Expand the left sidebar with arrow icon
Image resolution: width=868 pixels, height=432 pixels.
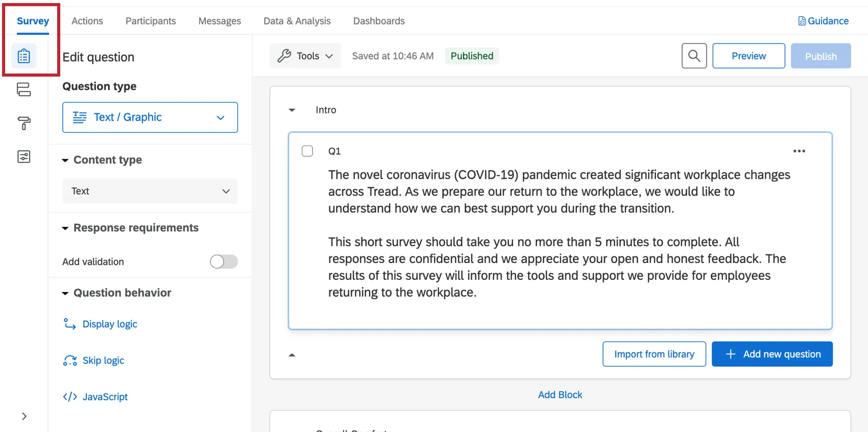coord(24,416)
